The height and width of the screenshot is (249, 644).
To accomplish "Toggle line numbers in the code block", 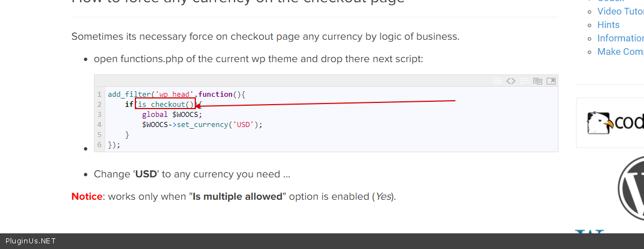I will pos(497,81).
